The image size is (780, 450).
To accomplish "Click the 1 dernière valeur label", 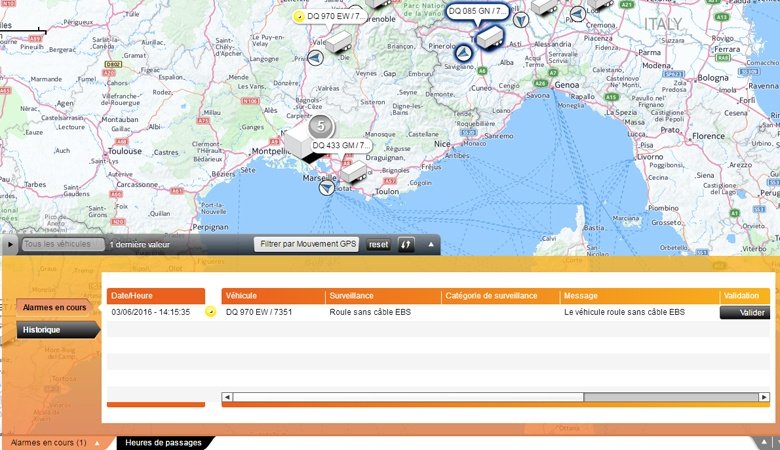I will (x=140, y=245).
